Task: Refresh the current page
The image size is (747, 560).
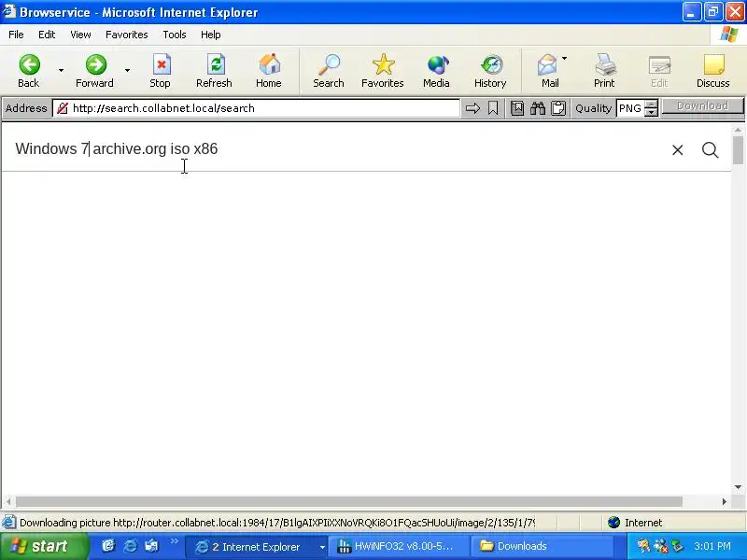Action: pyautogui.click(x=215, y=71)
